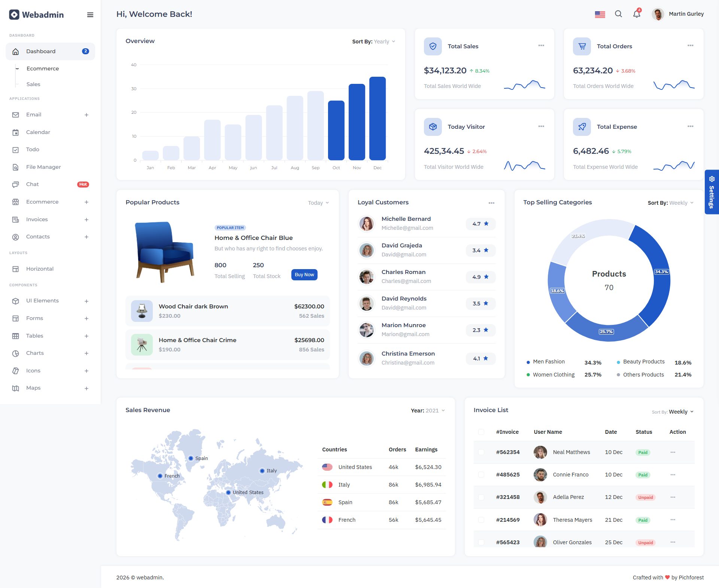Click the Spain marker on the map
719x588 pixels.
coord(191,458)
